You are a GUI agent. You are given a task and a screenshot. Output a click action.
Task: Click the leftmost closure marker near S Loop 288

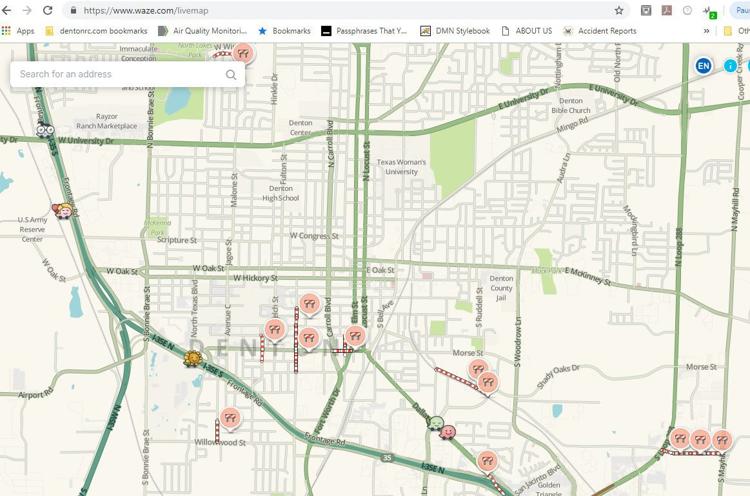coord(680,439)
